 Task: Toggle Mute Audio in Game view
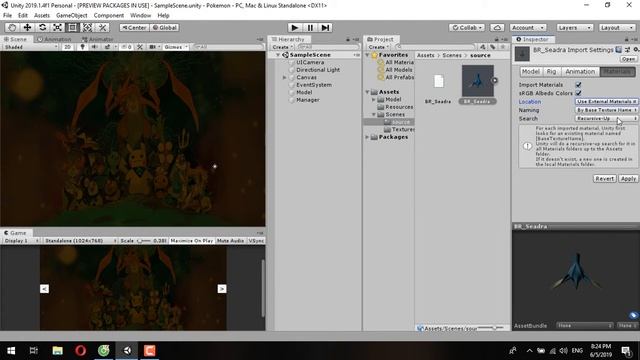click(230, 241)
